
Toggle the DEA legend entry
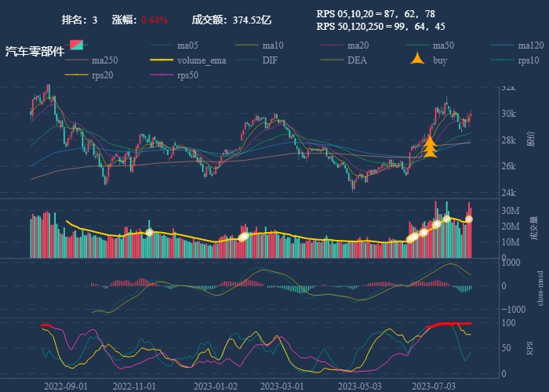[x=344, y=60]
